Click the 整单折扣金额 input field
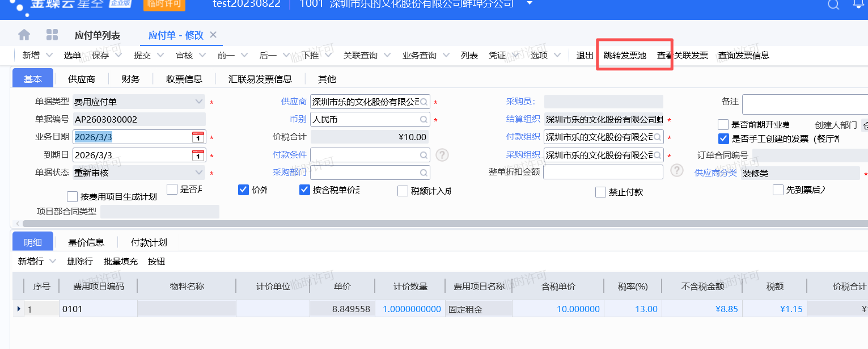The width and height of the screenshot is (868, 349). (x=603, y=172)
